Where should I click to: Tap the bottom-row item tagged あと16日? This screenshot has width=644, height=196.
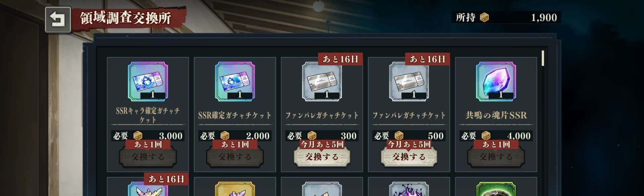tap(148, 188)
